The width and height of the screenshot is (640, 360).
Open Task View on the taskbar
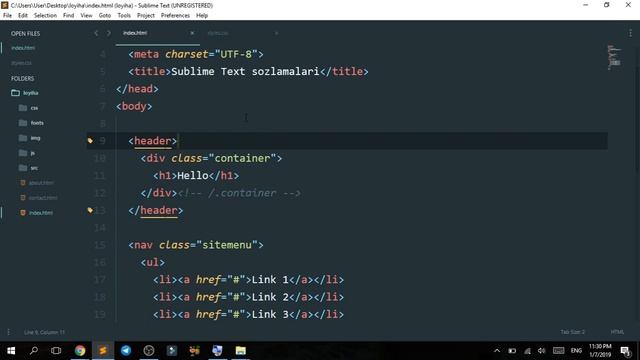56,351
